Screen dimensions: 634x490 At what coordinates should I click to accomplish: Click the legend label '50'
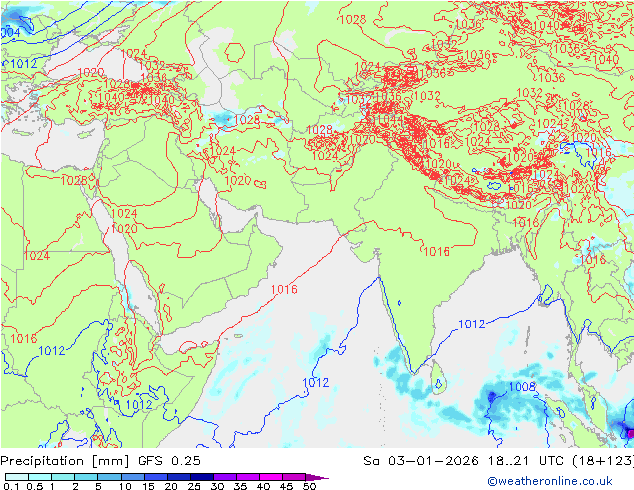click(310, 486)
